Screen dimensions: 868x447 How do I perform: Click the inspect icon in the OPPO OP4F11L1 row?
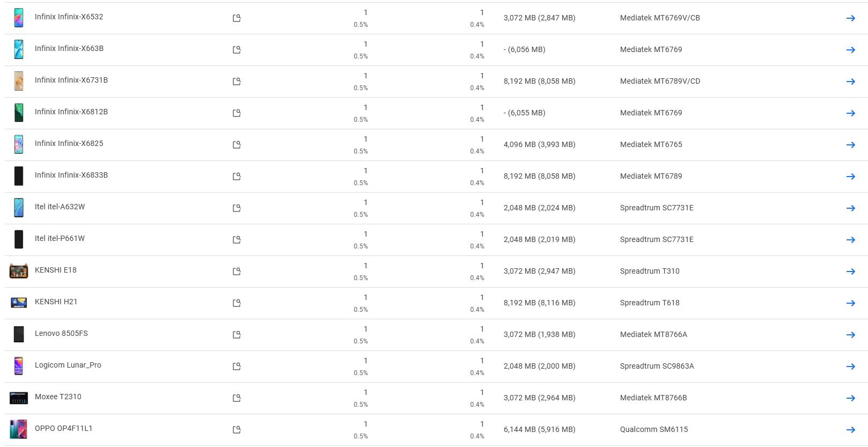(237, 430)
